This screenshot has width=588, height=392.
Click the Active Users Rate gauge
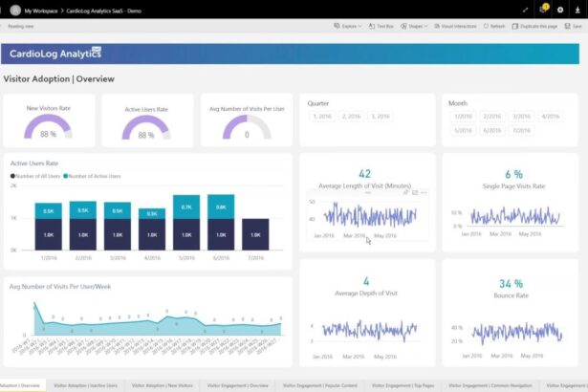click(146, 128)
